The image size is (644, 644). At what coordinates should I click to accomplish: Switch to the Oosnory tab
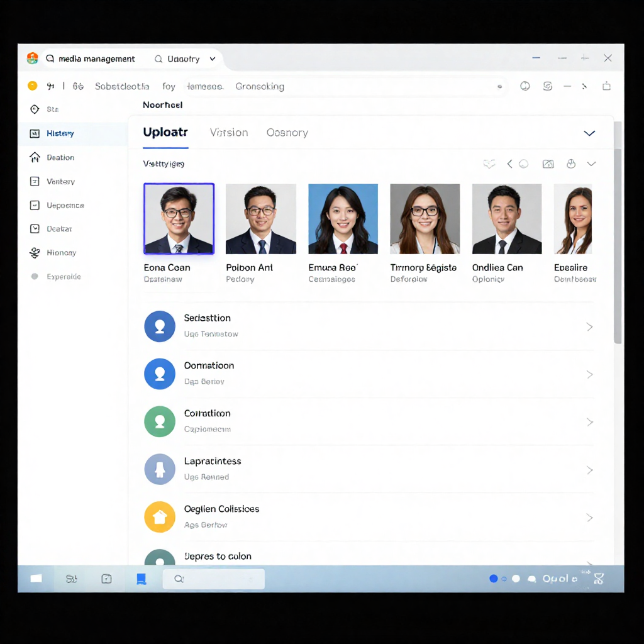(287, 133)
